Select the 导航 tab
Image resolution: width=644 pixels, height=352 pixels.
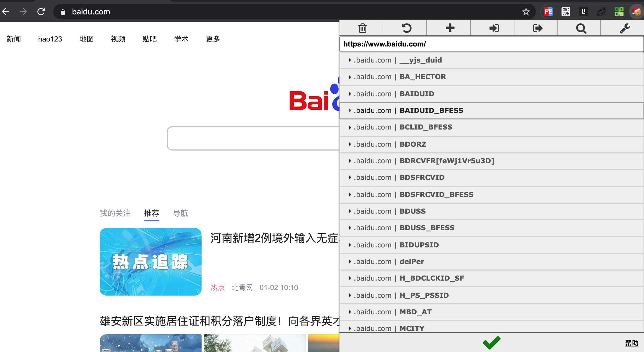[180, 213]
